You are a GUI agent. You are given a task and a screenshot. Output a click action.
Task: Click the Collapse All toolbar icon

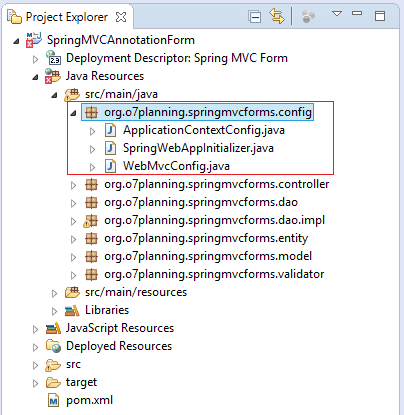[x=255, y=16]
